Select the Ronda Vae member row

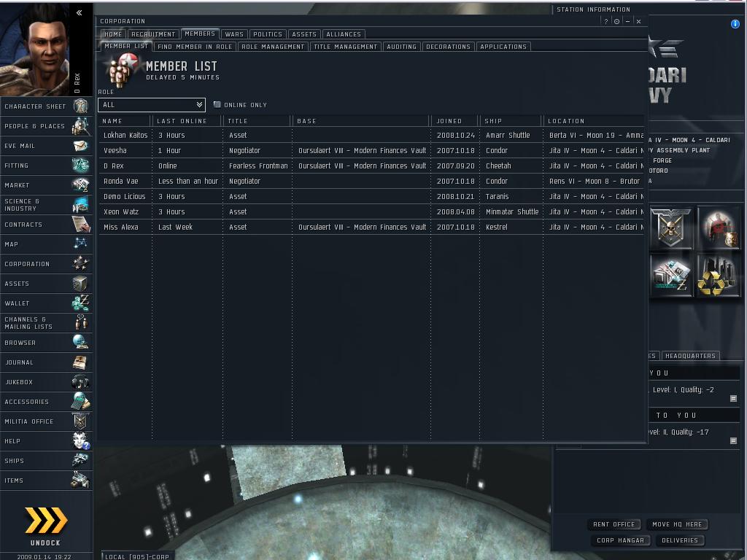point(371,181)
